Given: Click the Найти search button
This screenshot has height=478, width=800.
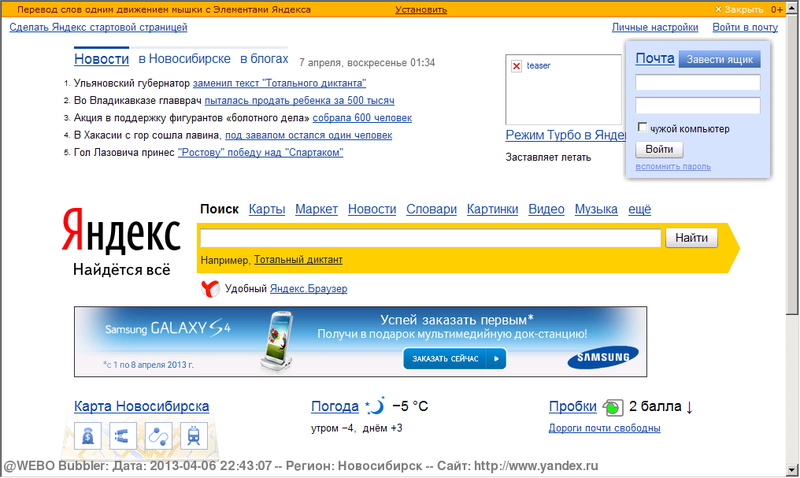Looking at the screenshot, I should 691,238.
